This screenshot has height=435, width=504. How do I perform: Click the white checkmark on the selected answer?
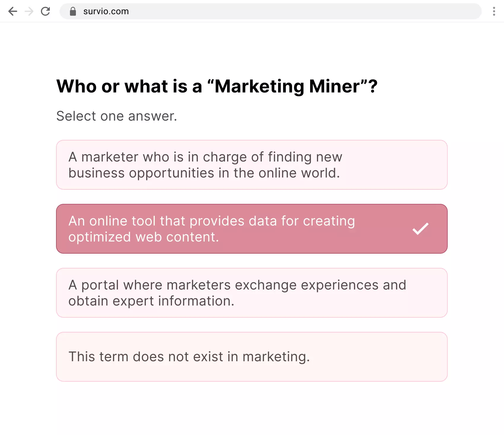coord(420,228)
